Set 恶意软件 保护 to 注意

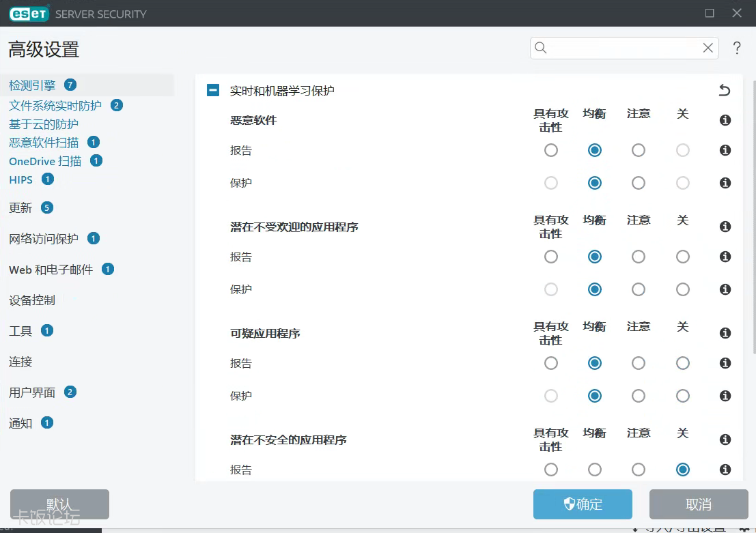639,183
